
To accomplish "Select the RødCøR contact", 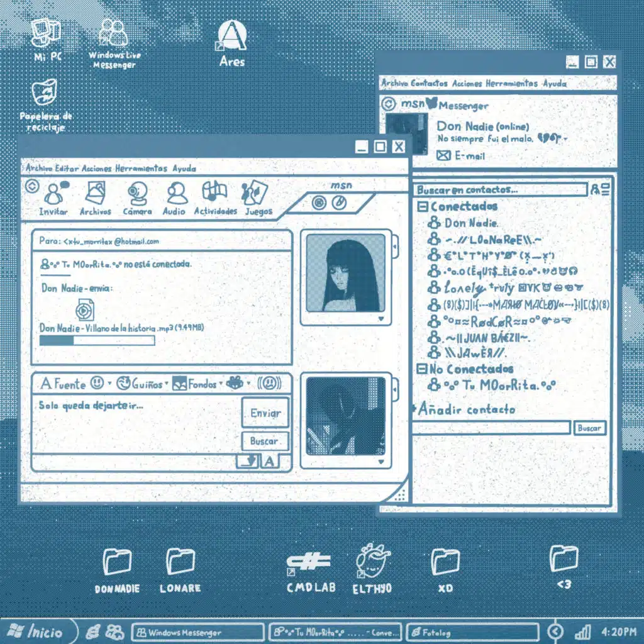I will (499, 321).
